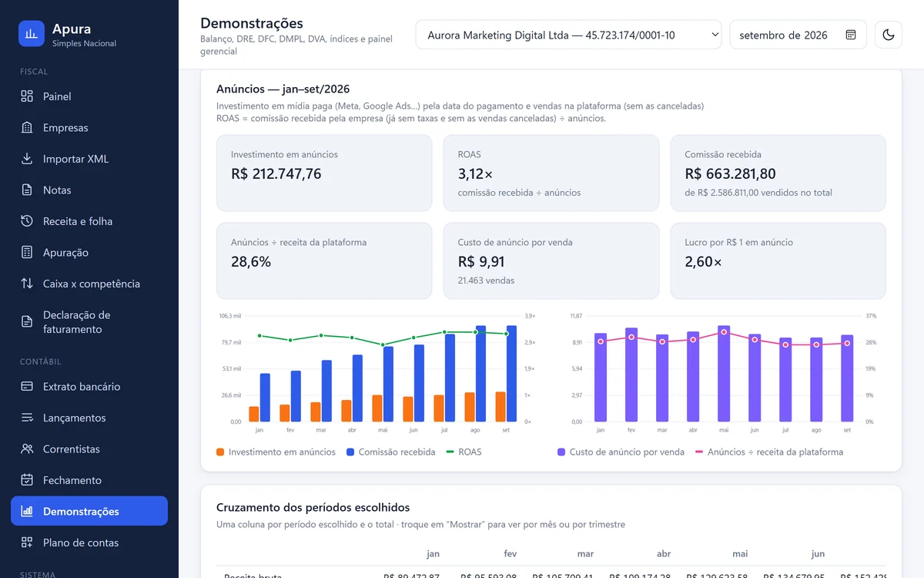This screenshot has height=578, width=924.
Task: Click the Lançamentos list icon
Action: coord(27,418)
